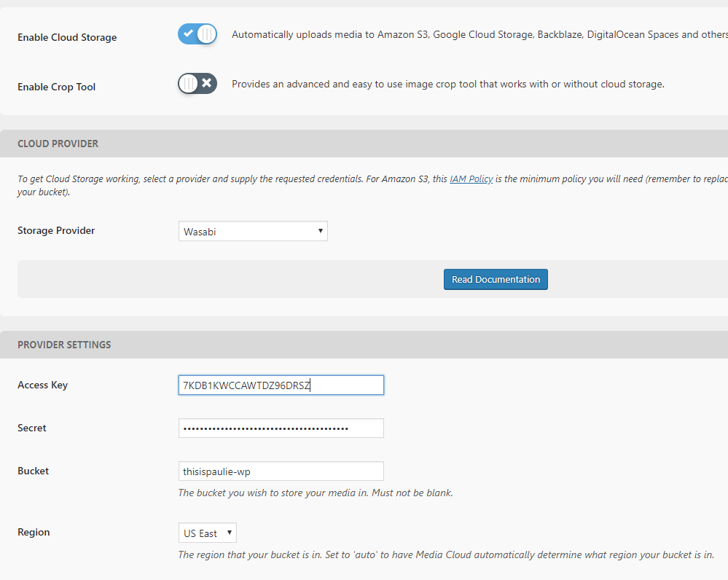This screenshot has height=580, width=728.
Task: Expand the Region dropdown set to US East
Action: pyautogui.click(x=208, y=533)
